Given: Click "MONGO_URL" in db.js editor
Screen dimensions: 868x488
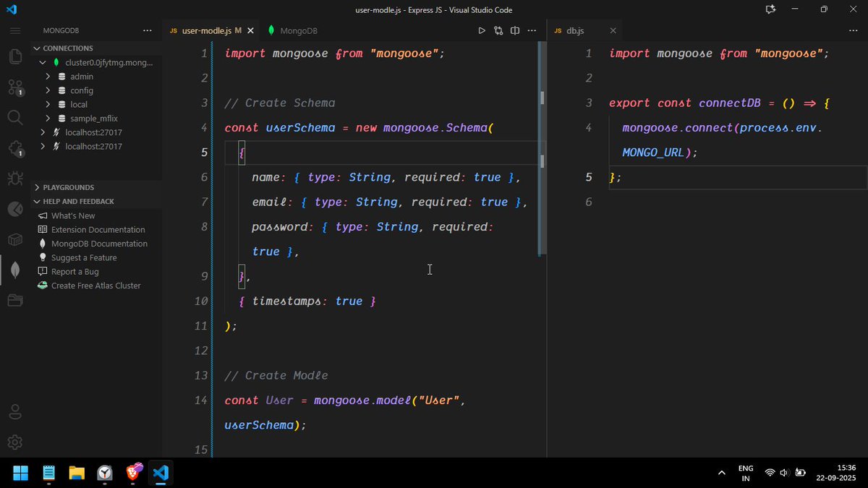Looking at the screenshot, I should pyautogui.click(x=653, y=153).
